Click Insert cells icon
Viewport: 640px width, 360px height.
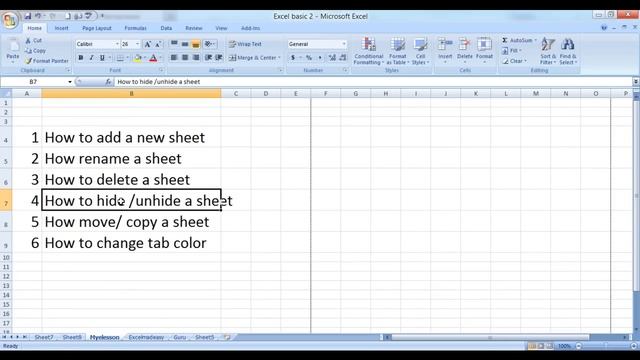click(445, 44)
